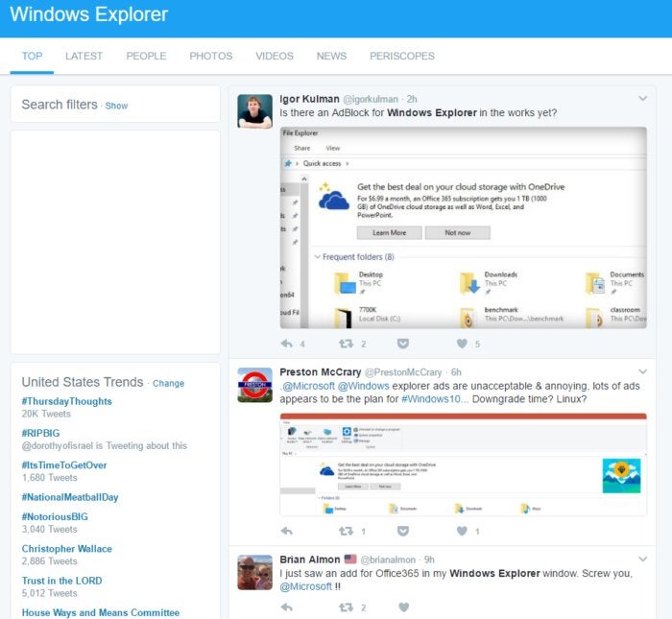672x619 pixels.
Task: Switch to the VIDEOS tab
Action: pyautogui.click(x=275, y=56)
